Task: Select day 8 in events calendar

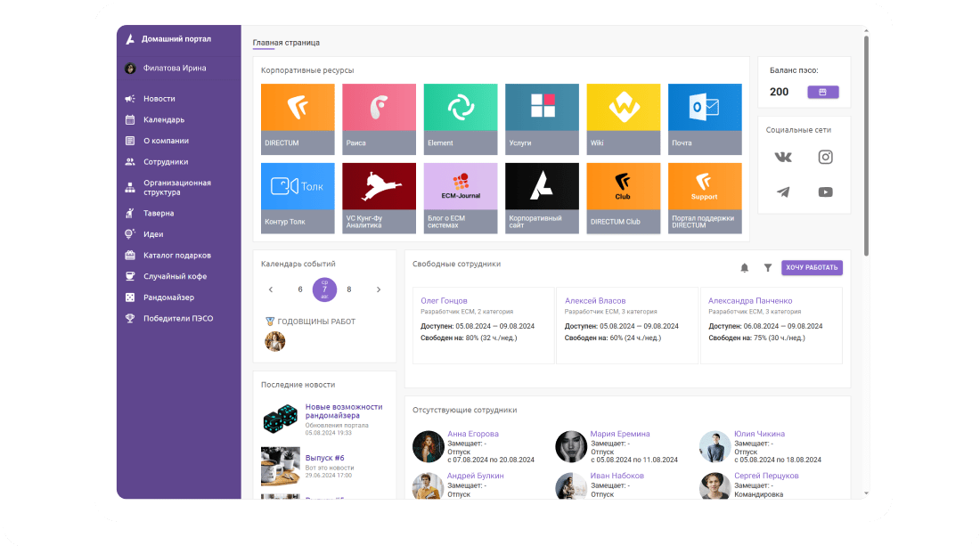Action: tap(348, 289)
